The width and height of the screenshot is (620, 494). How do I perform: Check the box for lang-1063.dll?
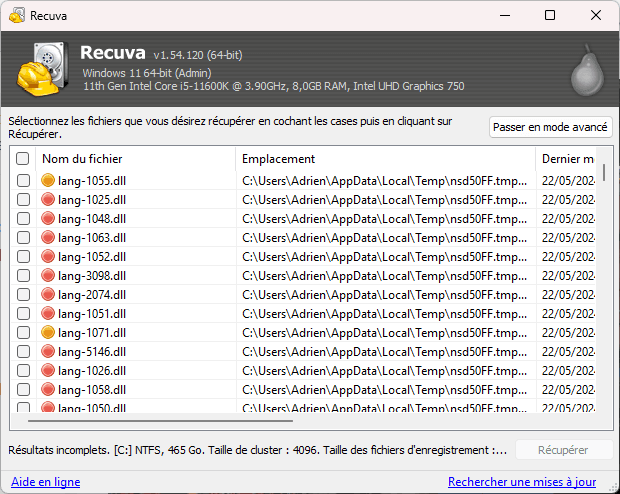23,237
